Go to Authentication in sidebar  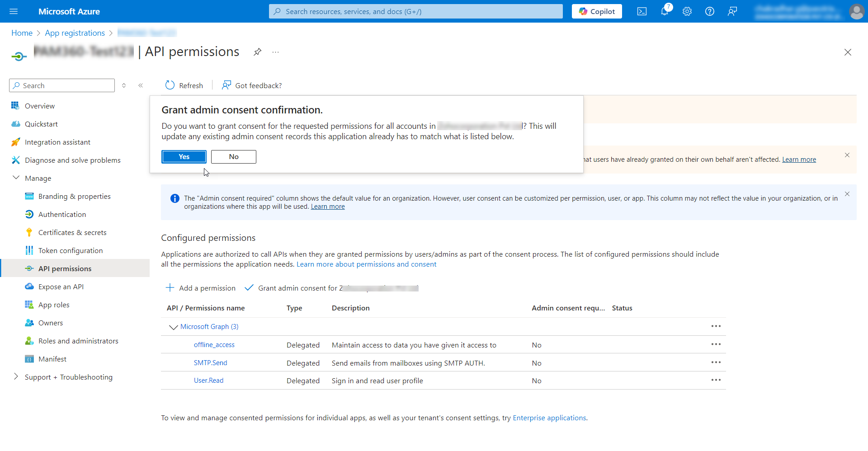tap(62, 214)
